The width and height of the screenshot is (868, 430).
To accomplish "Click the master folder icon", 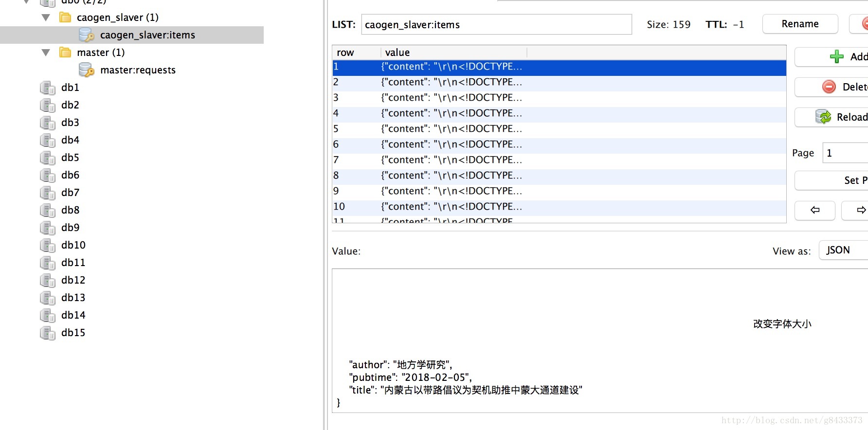I will (65, 53).
